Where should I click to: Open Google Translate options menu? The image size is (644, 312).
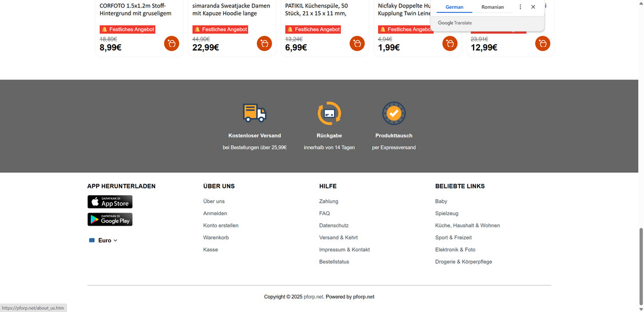click(520, 7)
